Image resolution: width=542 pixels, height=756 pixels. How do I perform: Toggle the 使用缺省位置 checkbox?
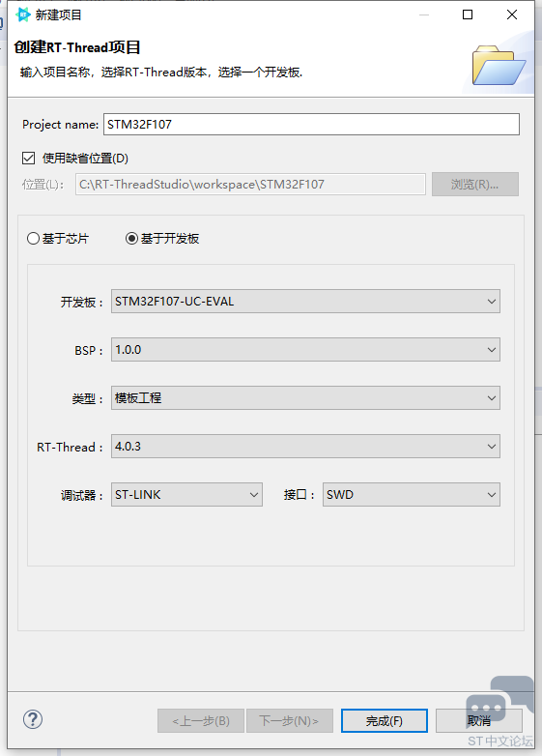pos(28,159)
